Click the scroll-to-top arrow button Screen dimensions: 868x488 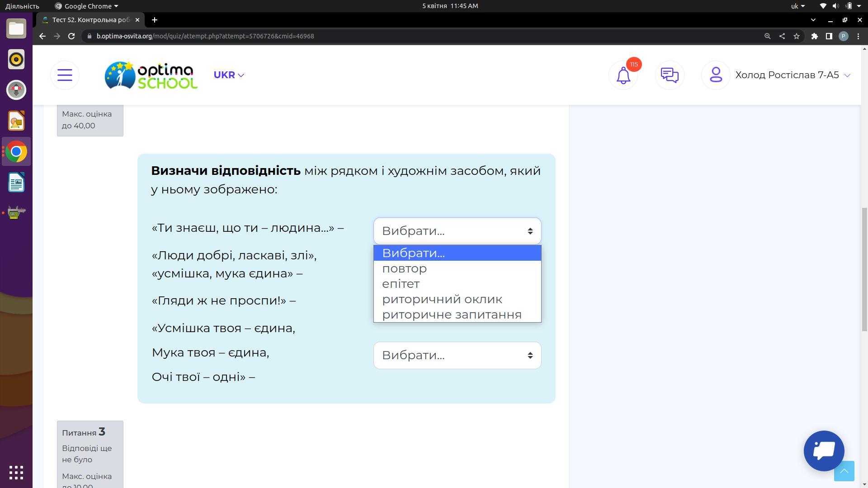point(844,471)
